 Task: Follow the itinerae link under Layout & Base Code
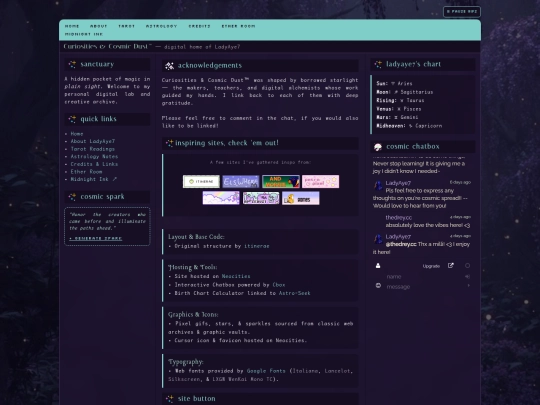click(257, 246)
